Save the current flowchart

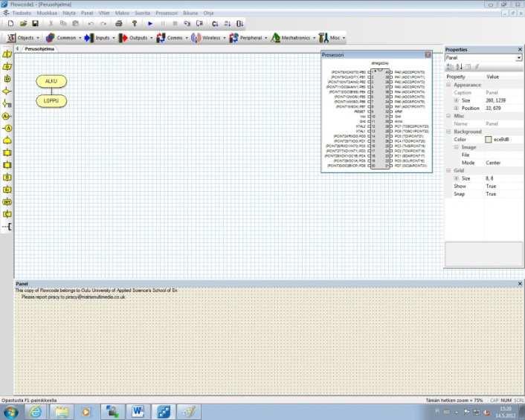pos(35,24)
